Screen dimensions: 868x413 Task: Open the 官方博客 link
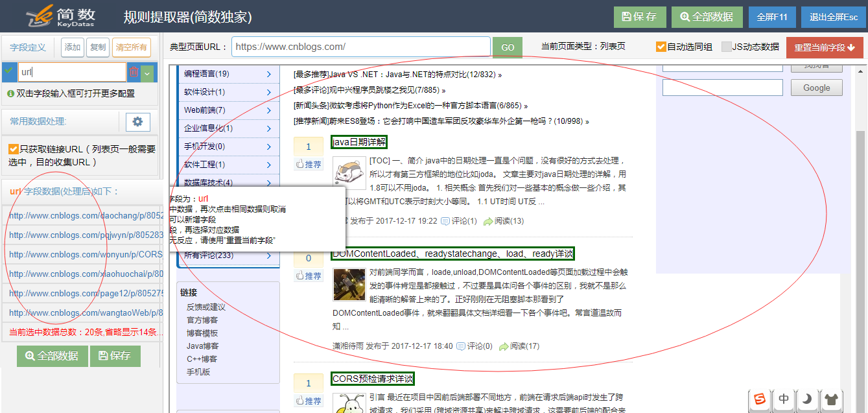(x=202, y=320)
